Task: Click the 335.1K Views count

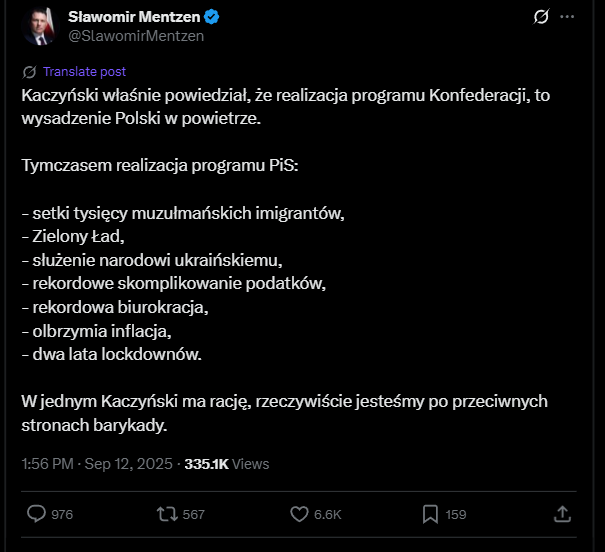Action: 227,464
